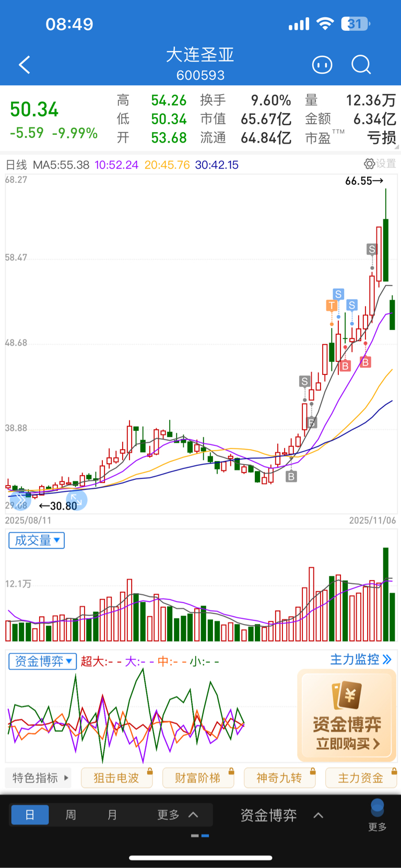Tap 66.55 high price annotation
The height and width of the screenshot is (868, 401).
[x=364, y=181]
